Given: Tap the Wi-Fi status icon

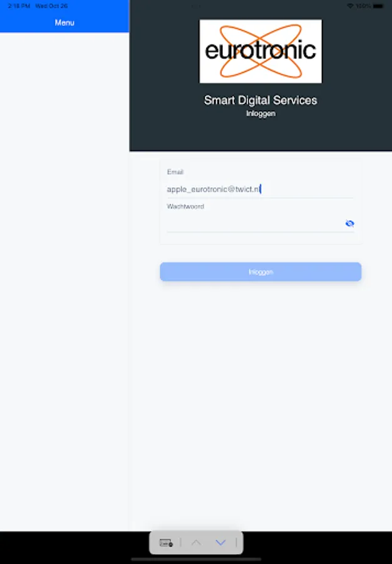Looking at the screenshot, I should [350, 6].
